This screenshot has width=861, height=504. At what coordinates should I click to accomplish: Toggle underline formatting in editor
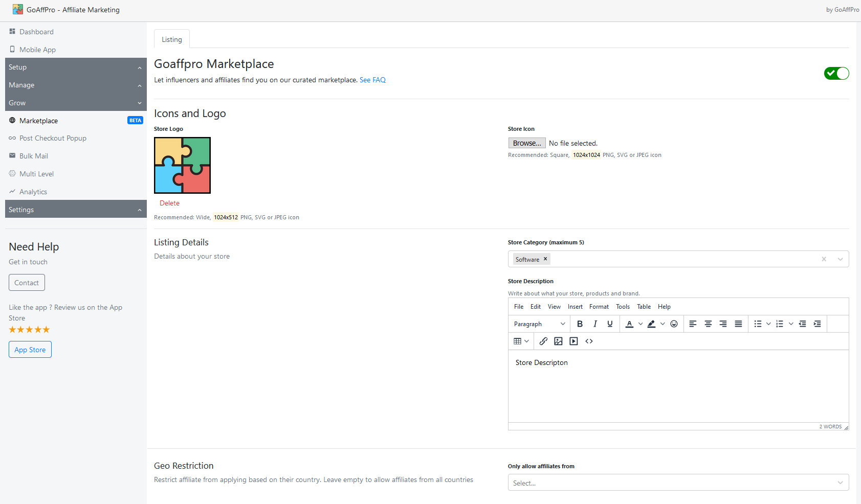610,324
